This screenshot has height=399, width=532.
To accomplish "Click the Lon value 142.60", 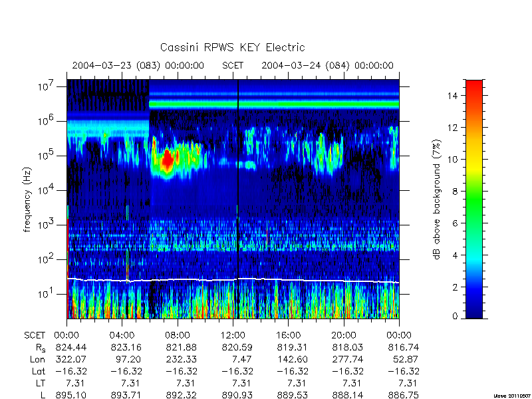I will (292, 359).
